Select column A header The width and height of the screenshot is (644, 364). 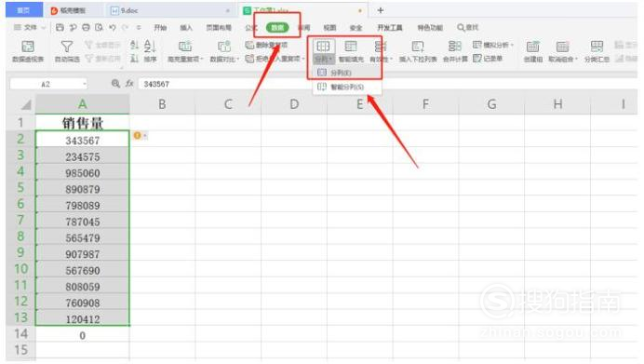[82, 104]
